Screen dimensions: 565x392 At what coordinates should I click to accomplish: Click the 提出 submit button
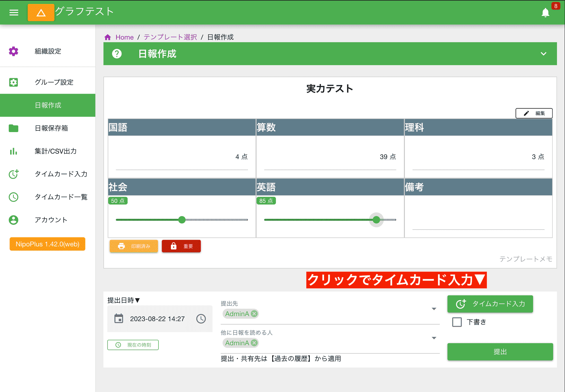[x=499, y=352]
